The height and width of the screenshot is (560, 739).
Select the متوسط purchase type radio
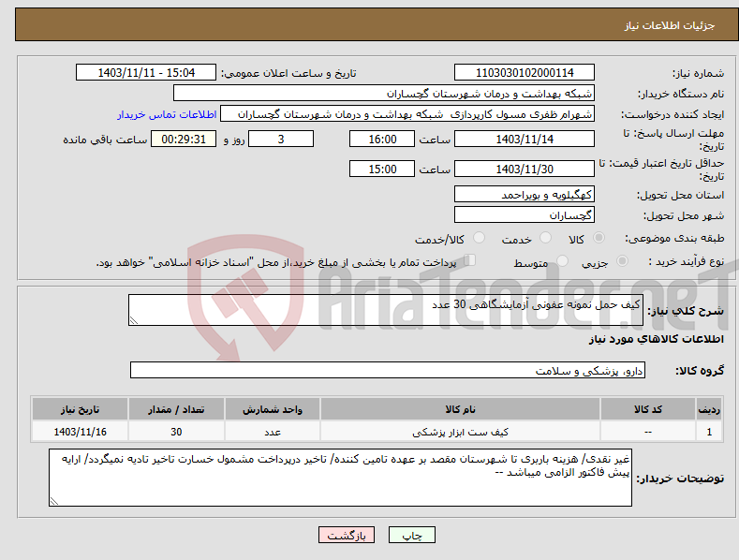[562, 260]
